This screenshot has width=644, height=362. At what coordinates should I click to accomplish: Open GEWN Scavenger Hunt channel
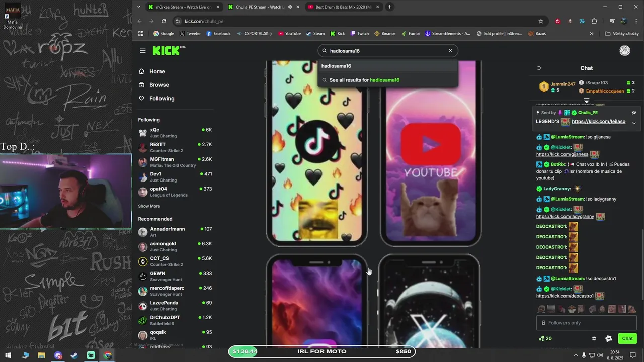pos(175,276)
